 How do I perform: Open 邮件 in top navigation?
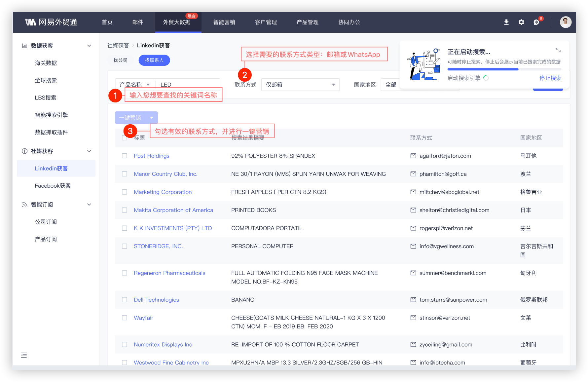(x=138, y=22)
